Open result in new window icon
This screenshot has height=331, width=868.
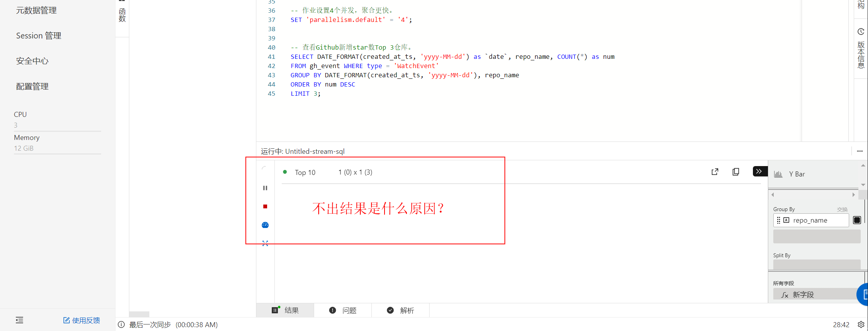[x=715, y=172]
